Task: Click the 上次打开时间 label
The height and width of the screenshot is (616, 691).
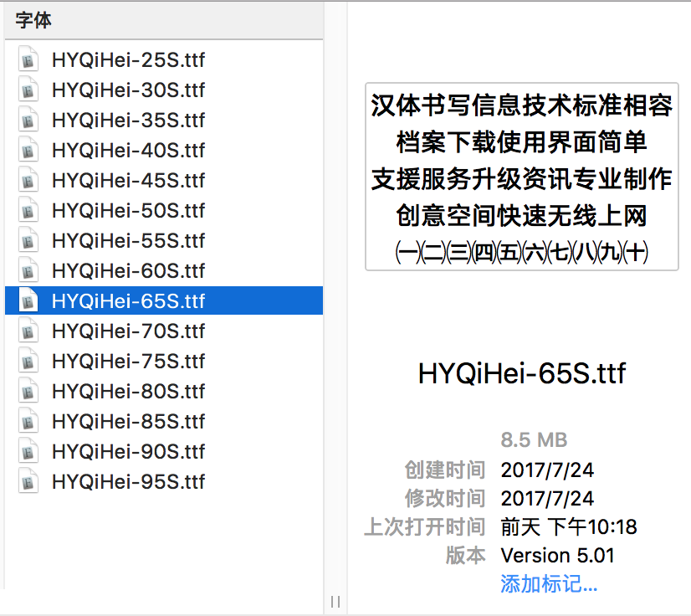Action: pos(425,527)
